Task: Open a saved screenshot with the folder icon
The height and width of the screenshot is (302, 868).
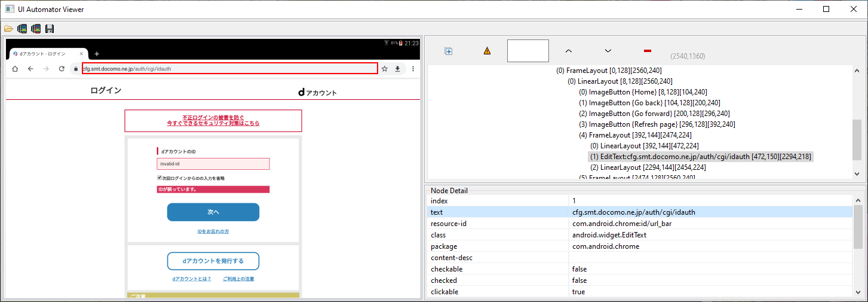Action: [x=8, y=28]
